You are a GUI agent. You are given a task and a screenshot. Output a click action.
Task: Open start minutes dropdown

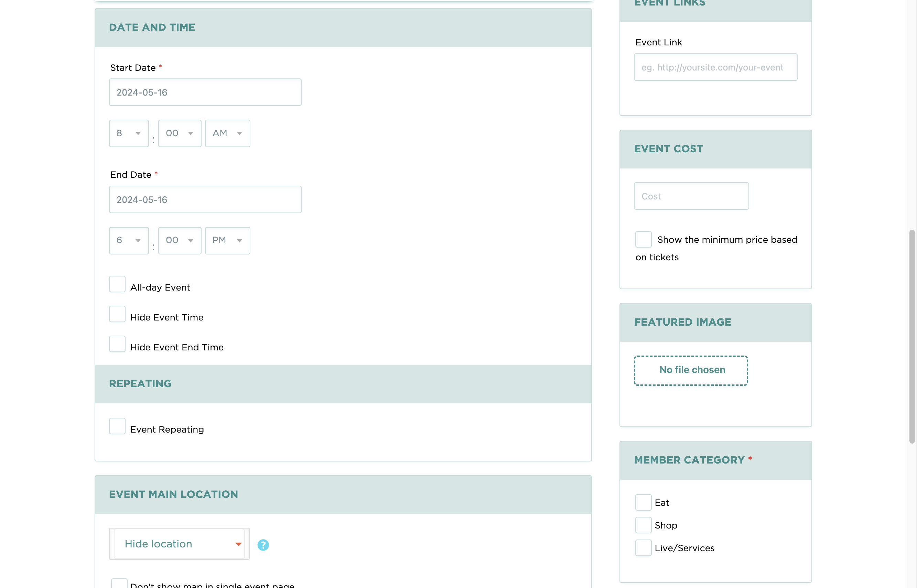180,133
